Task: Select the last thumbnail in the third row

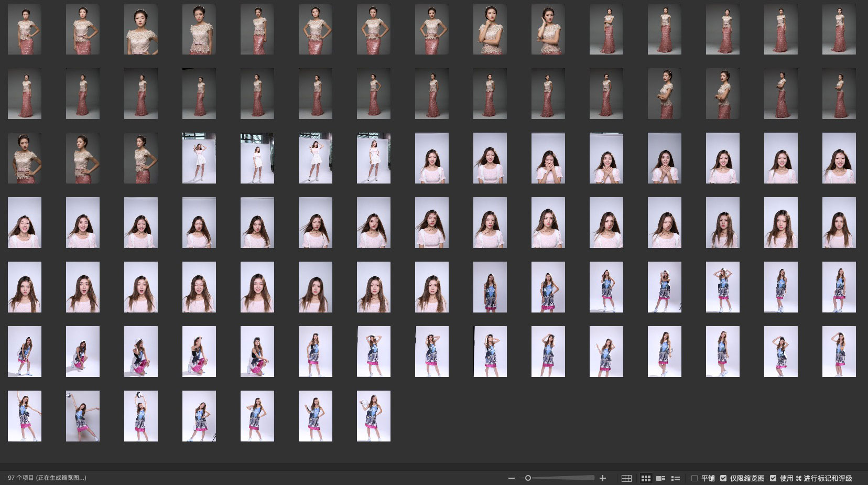Action: pyautogui.click(x=839, y=158)
